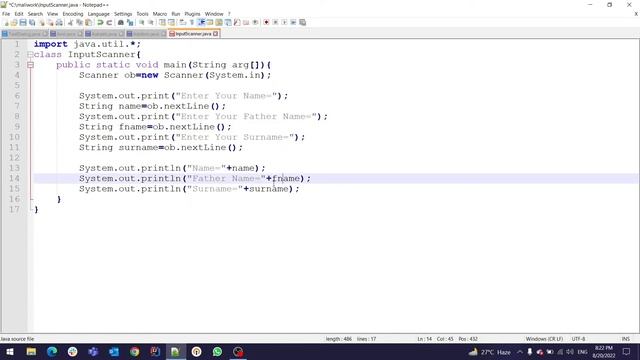Open the Run menu
The height and width of the screenshot is (360, 640).
tap(176, 14)
